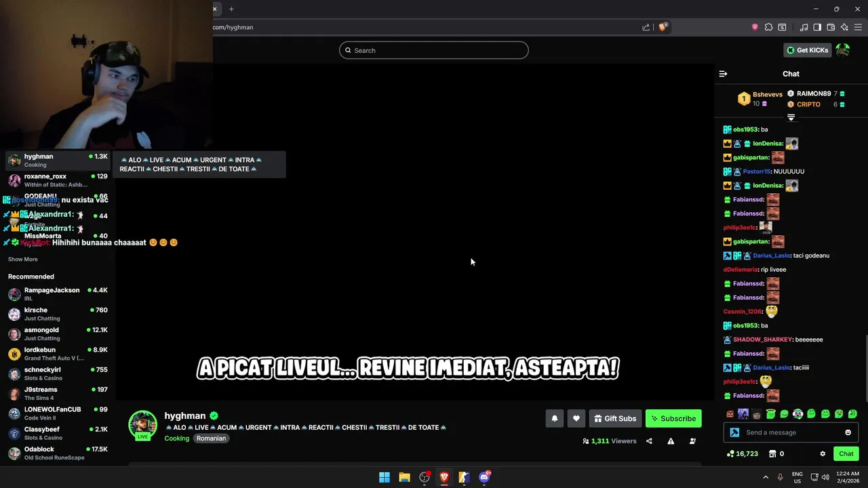Open chat settings gear icon
Image resolution: width=868 pixels, height=488 pixels.
(823, 454)
